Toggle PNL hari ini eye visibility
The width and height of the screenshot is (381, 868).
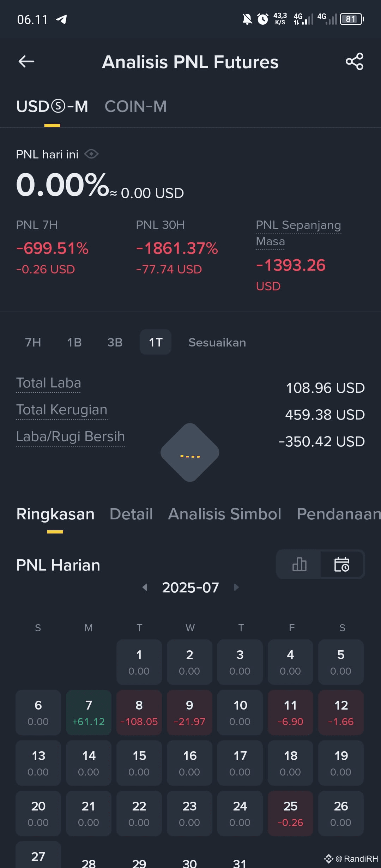pos(91,154)
